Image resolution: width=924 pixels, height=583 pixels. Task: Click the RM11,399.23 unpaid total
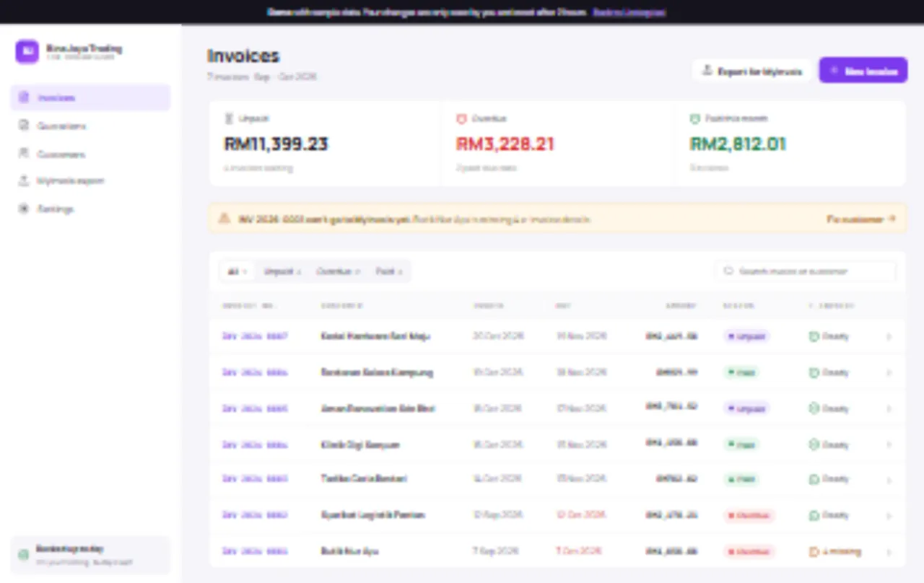276,144
